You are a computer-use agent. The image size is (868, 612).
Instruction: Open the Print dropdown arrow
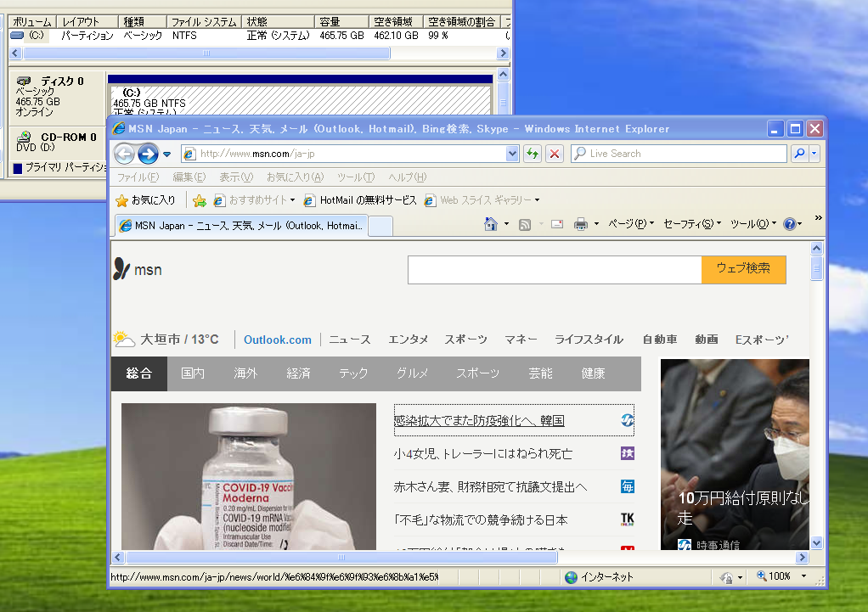tap(596, 224)
